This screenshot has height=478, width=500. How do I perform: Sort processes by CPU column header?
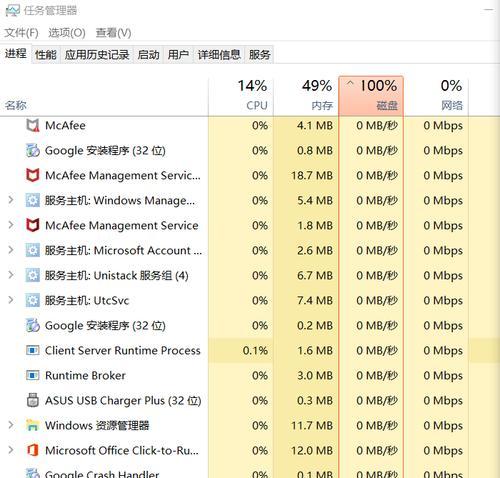[241, 96]
